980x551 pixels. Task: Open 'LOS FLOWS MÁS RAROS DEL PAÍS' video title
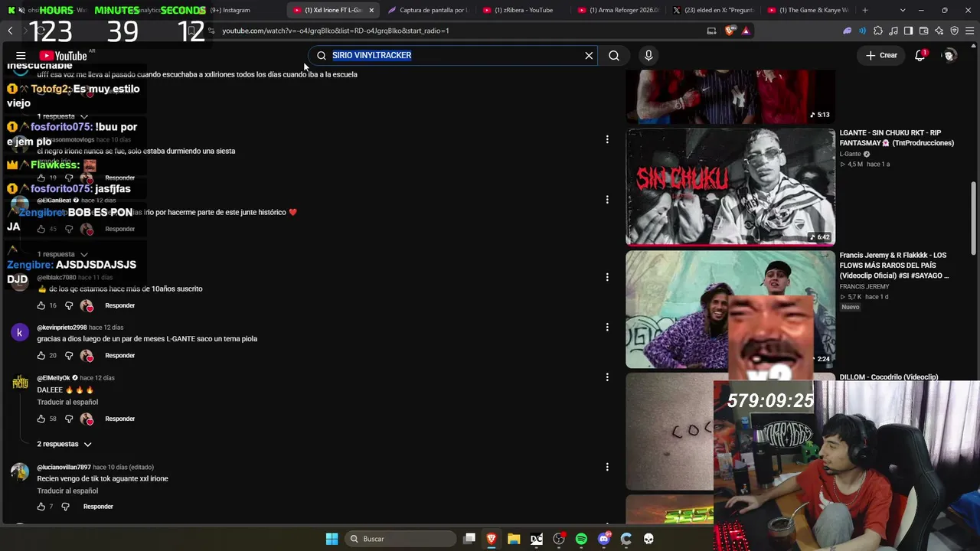pos(893,266)
